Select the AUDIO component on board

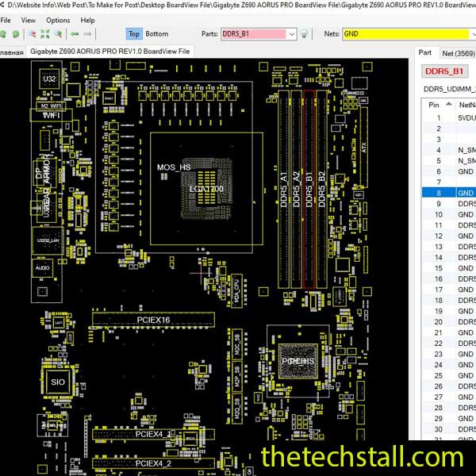click(x=43, y=268)
